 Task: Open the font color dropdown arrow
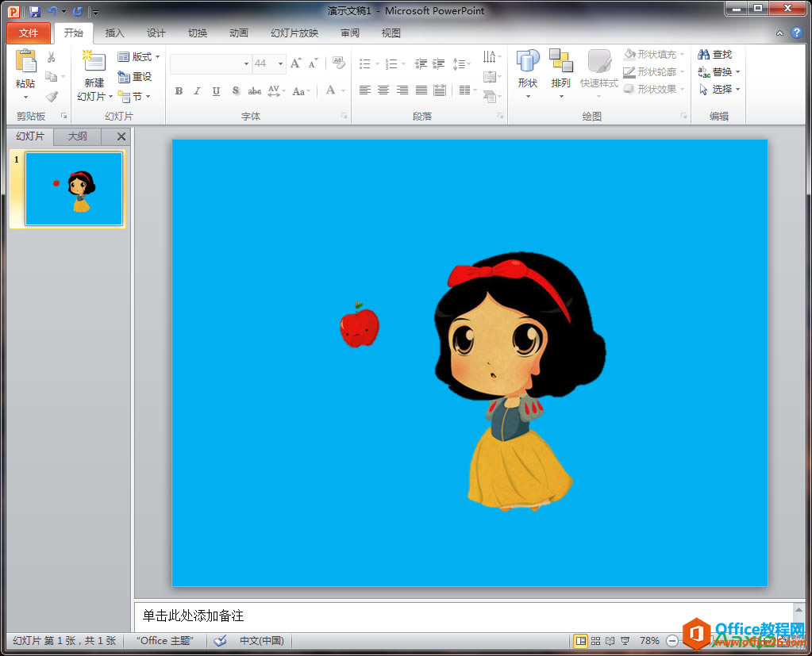point(344,91)
